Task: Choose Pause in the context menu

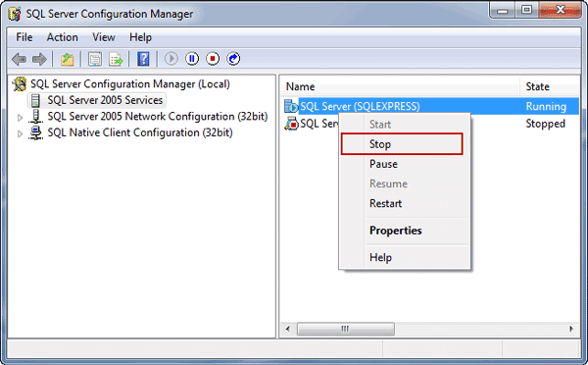Action: click(405, 164)
